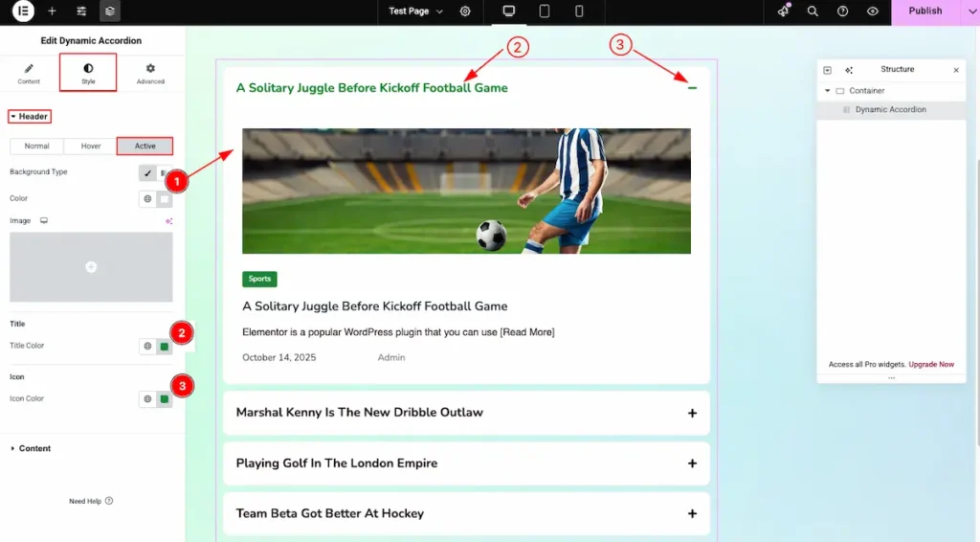Click the Elementor logo menu icon
Viewport: 980px width, 542px height.
23,11
